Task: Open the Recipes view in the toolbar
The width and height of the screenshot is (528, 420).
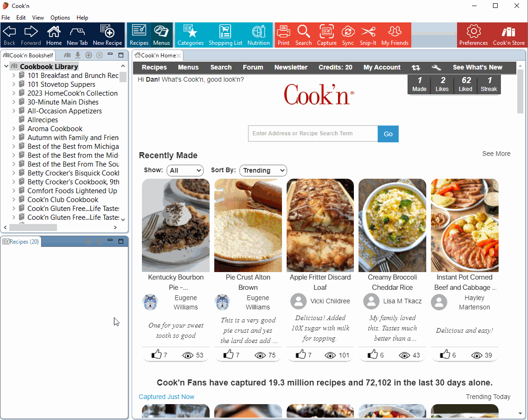Action: 139,35
